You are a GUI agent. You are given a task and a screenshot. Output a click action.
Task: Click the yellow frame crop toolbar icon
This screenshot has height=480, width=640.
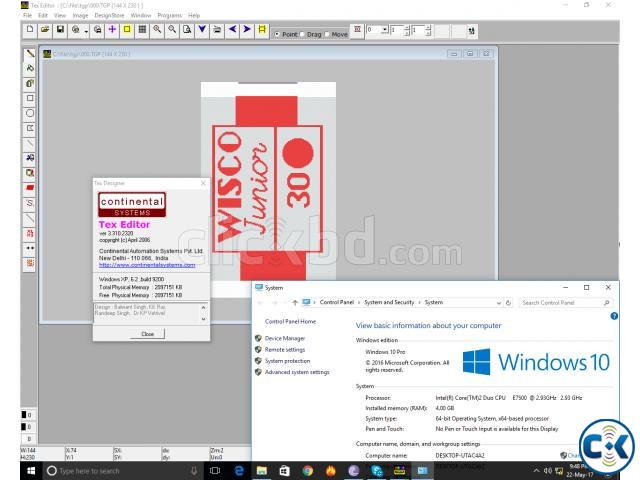pos(262,30)
